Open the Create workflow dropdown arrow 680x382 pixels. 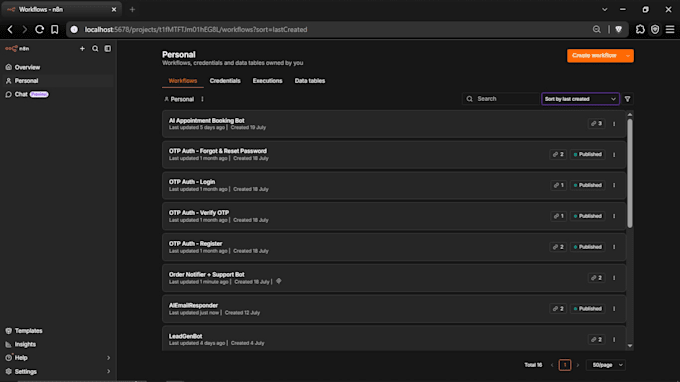pyautogui.click(x=628, y=56)
